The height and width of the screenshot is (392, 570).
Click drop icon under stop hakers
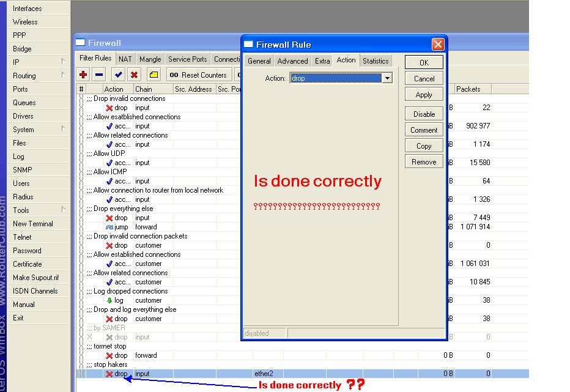(x=109, y=374)
